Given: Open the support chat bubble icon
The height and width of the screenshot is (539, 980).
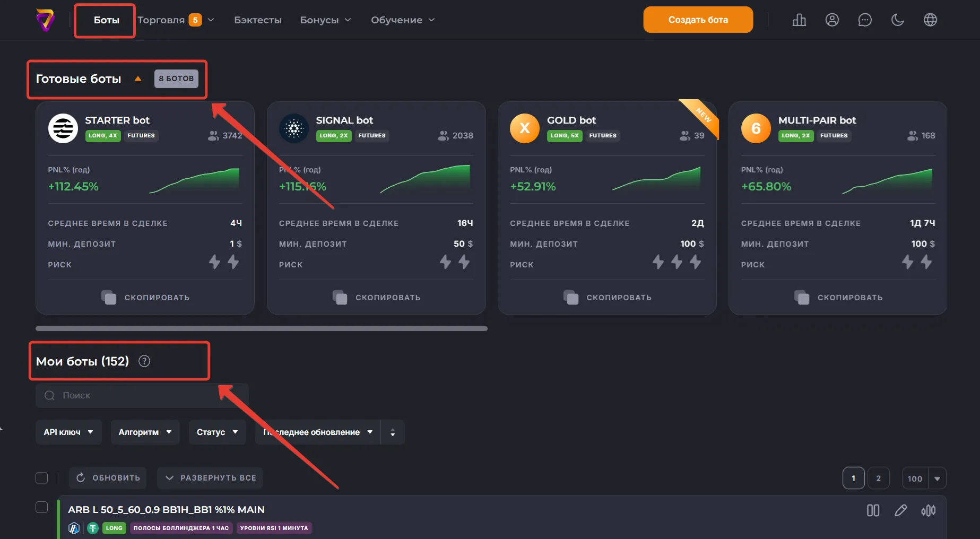Looking at the screenshot, I should pos(865,20).
